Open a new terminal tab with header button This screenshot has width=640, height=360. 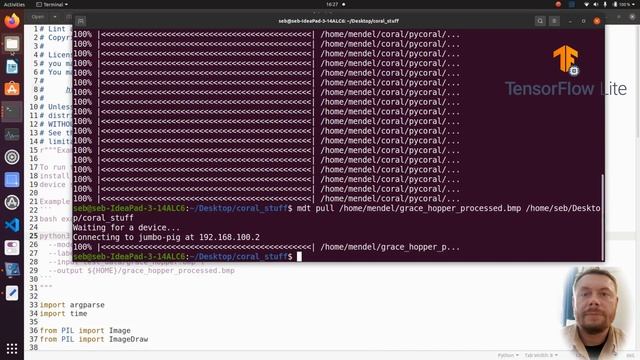click(81, 21)
